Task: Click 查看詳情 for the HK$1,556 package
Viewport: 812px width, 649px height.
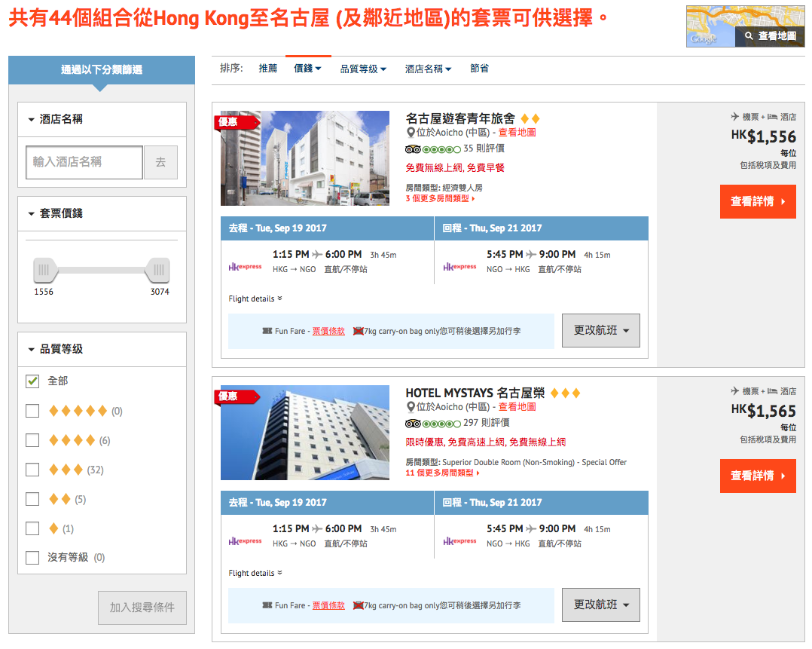Action: point(758,201)
